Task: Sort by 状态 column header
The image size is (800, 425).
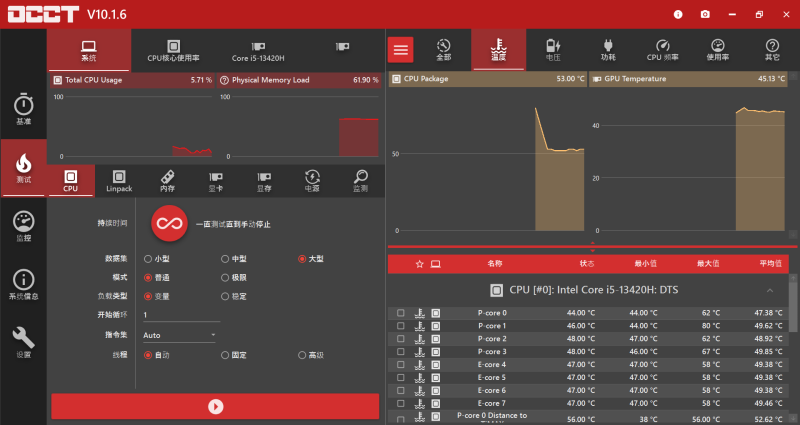Action: (587, 263)
